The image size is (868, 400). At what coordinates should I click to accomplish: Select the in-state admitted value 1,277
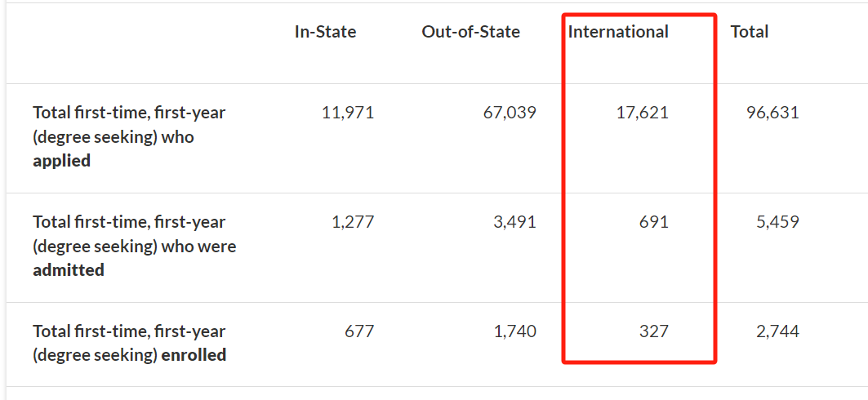point(351,222)
